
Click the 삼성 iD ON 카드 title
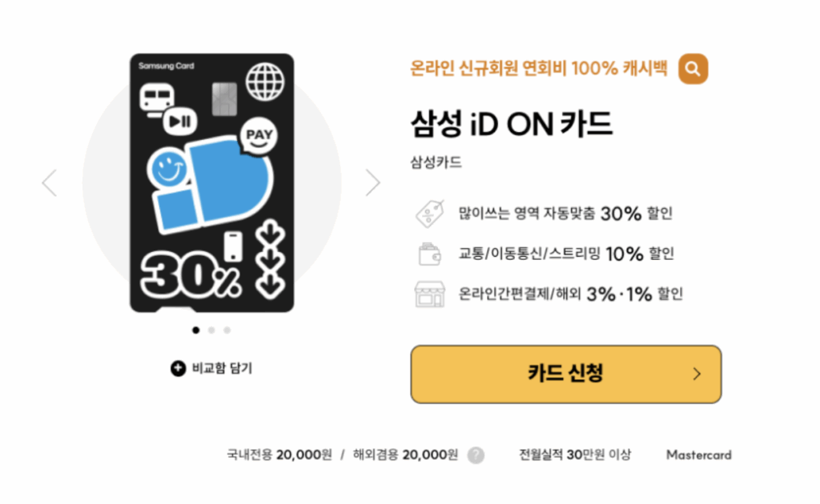[511, 124]
